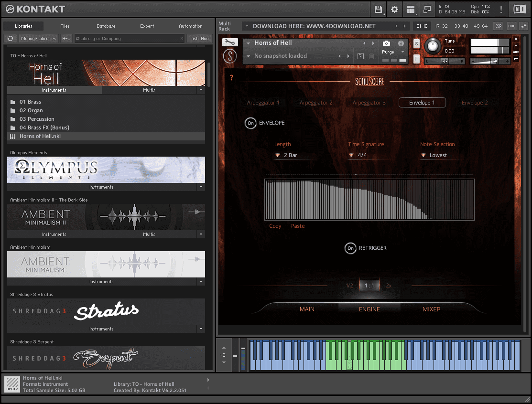The image size is (532, 404).
Task: Click in the Library or Company search field
Action: (129, 39)
